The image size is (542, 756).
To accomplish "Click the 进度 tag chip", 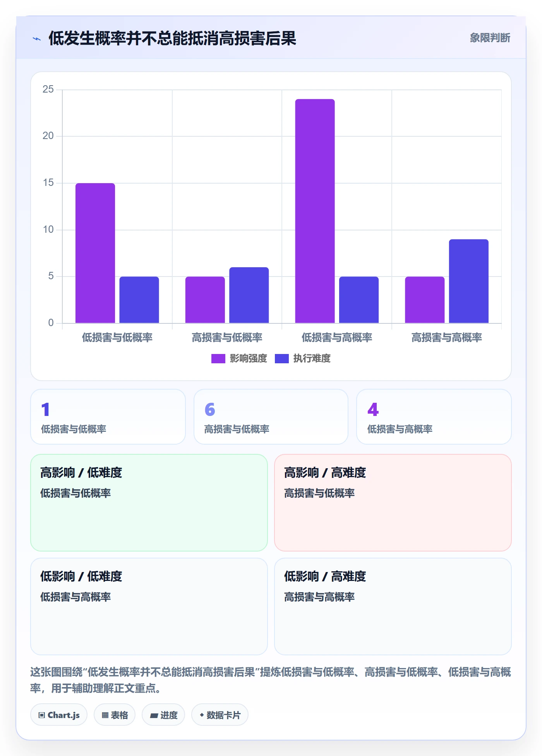I will coord(163,715).
